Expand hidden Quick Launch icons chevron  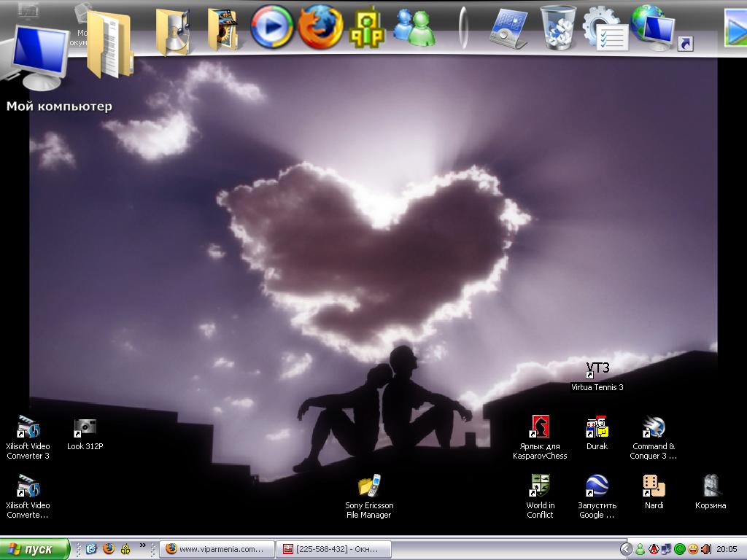[x=143, y=545]
